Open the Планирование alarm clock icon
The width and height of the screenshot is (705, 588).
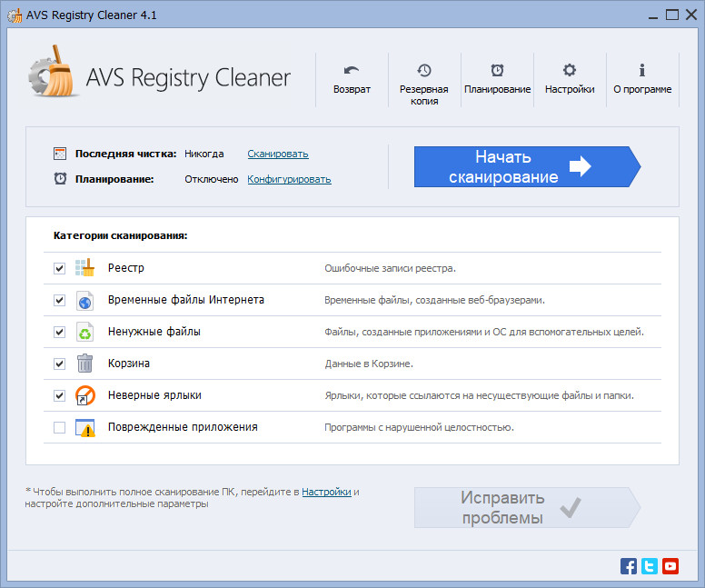[497, 71]
